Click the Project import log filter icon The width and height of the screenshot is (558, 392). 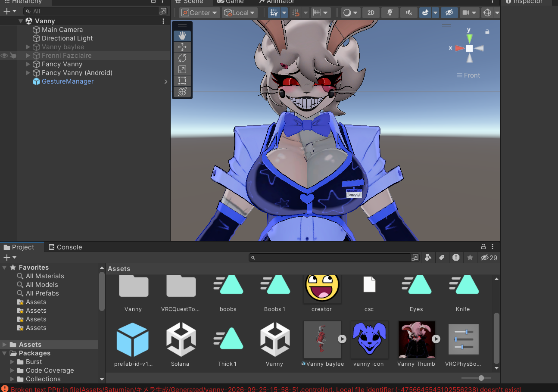click(456, 258)
